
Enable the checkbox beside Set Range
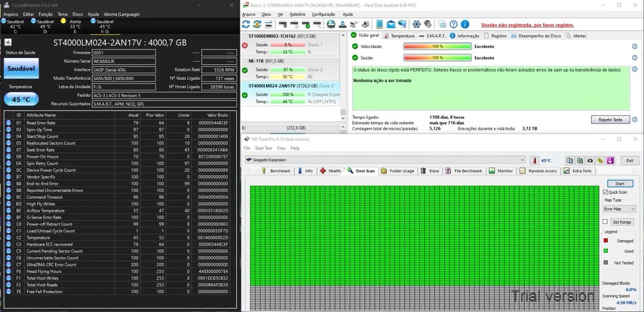[x=605, y=222]
